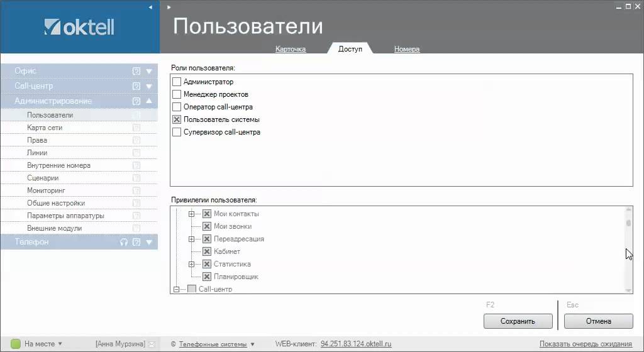
Task: Expand the Офис sidebar section
Action: tap(149, 72)
